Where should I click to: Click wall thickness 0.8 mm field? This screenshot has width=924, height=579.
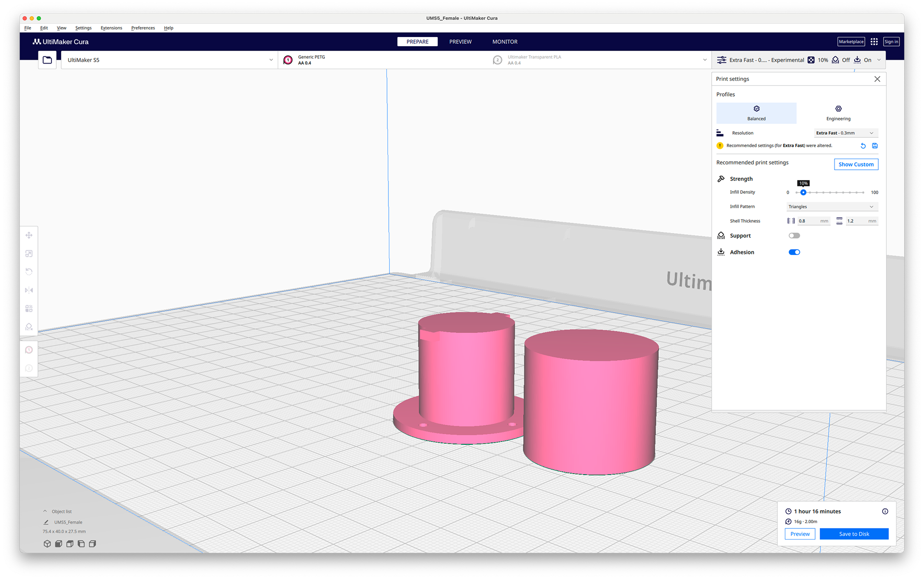click(813, 221)
